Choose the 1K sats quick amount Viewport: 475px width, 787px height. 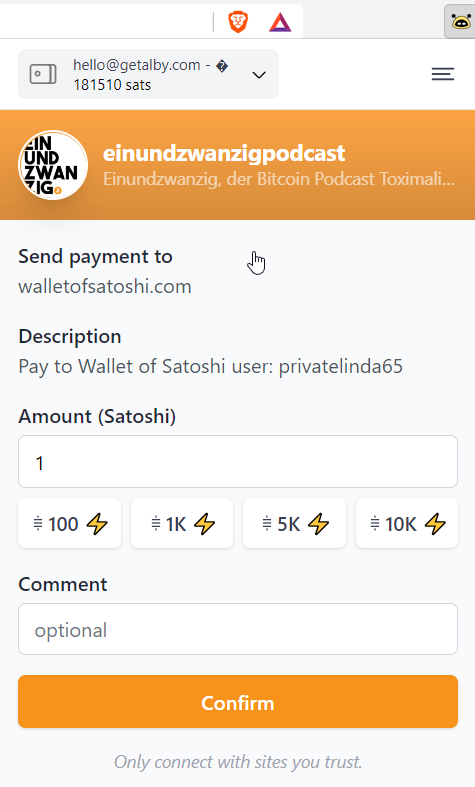[182, 523]
